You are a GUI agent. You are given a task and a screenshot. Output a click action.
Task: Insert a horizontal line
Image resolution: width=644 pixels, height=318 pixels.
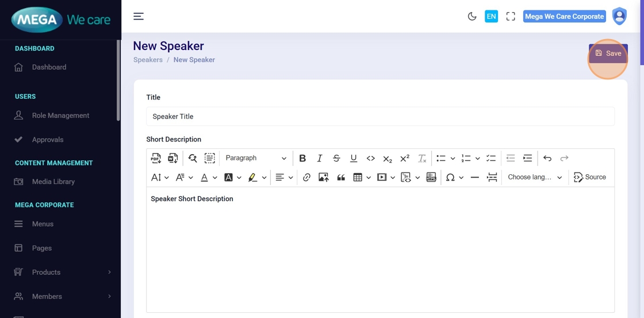(474, 177)
